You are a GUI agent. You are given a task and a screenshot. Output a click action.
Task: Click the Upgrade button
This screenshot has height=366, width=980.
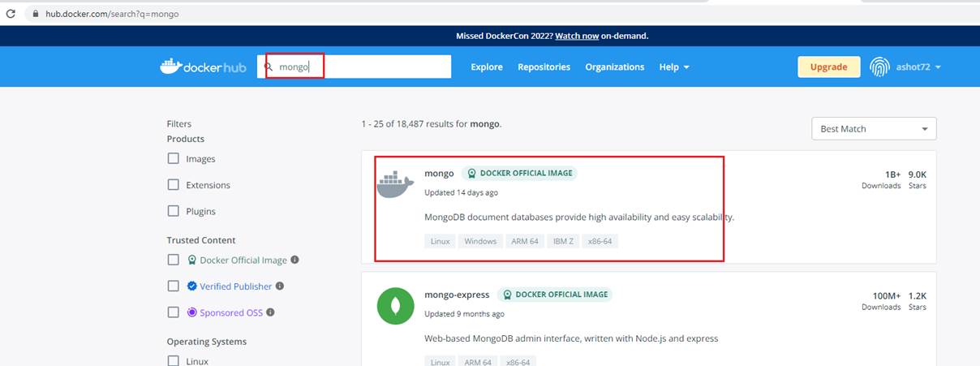tap(828, 67)
